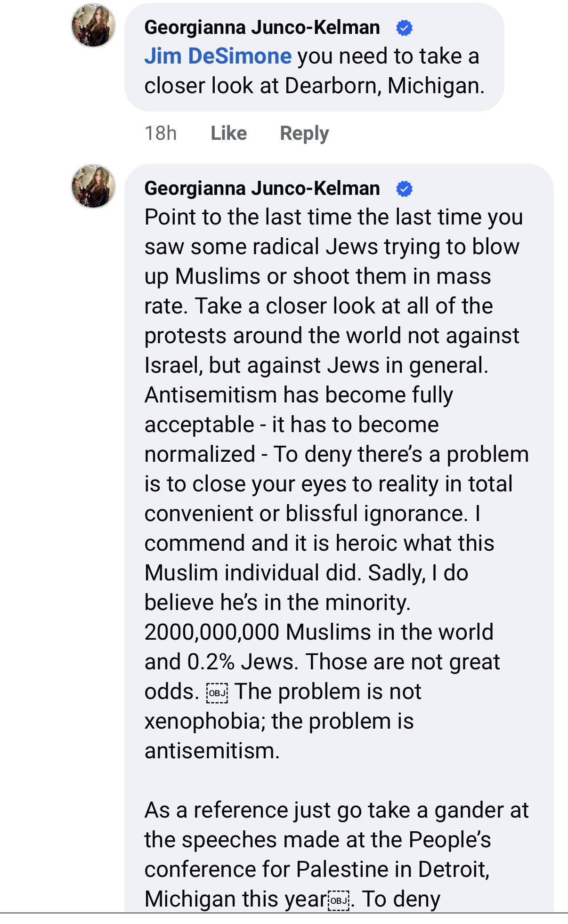
Task: Open the tagged Jim DeSimone profile
Action: (218, 56)
